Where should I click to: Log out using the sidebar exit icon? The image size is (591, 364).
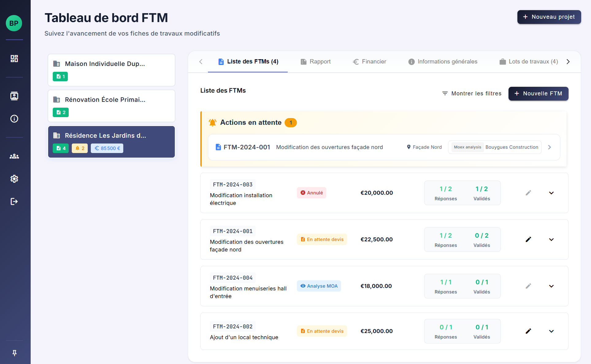pyautogui.click(x=14, y=201)
